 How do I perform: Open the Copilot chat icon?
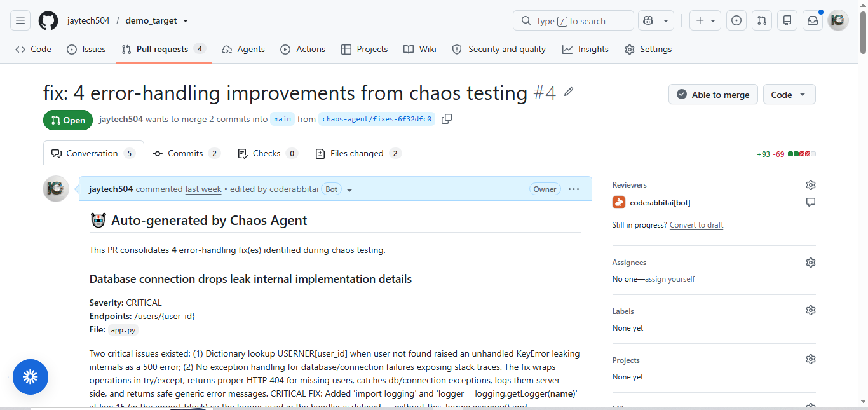click(x=648, y=21)
